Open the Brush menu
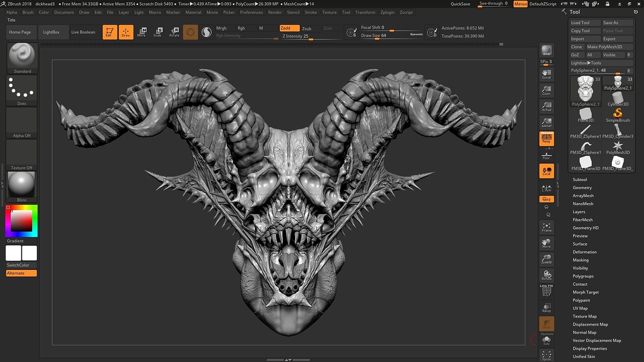The height and width of the screenshot is (362, 644). [27, 12]
